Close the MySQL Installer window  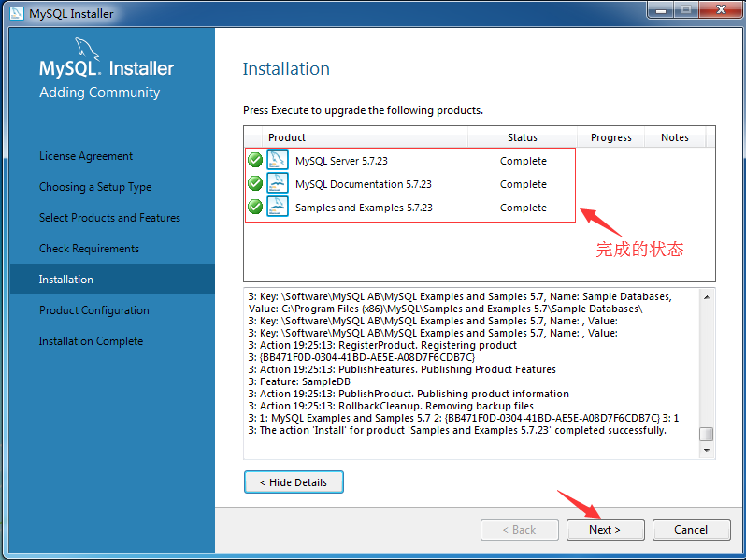point(721,9)
